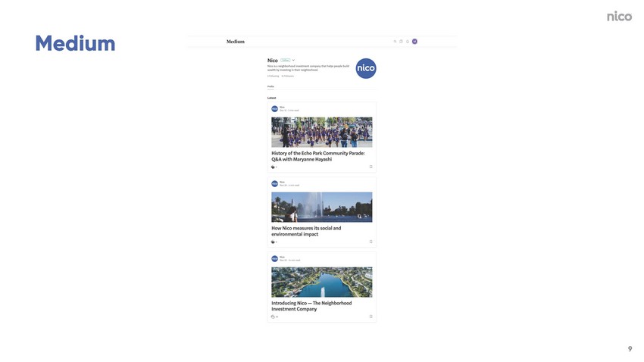Open the bookmarks list icon in header
The height and width of the screenshot is (362, 644).
[402, 42]
